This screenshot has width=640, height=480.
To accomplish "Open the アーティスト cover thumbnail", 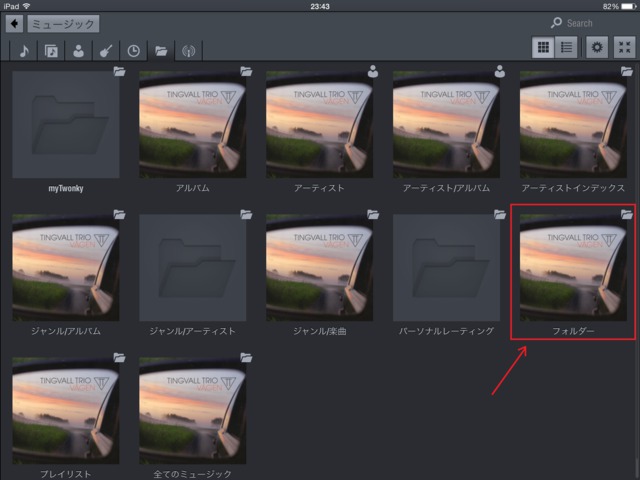I will point(320,124).
